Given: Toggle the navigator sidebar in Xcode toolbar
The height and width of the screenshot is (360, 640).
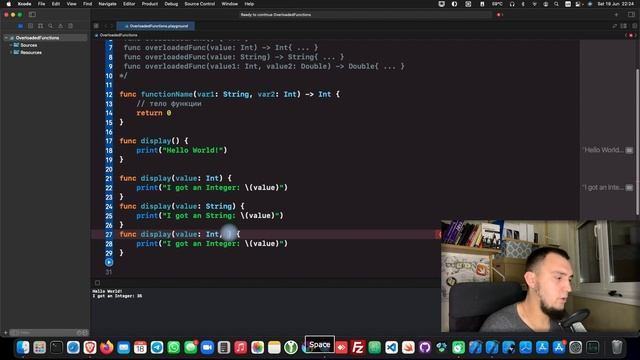Looking at the screenshot, I should click(32, 15).
